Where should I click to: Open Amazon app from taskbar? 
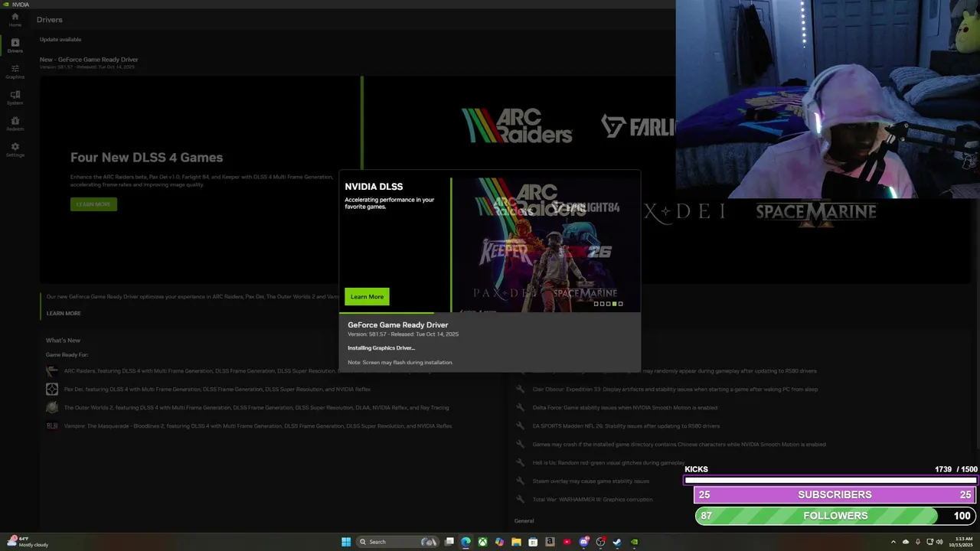[x=550, y=542]
